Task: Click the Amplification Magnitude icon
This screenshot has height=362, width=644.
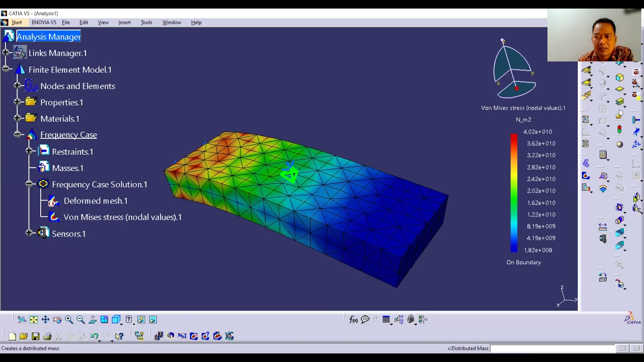Action: click(182, 336)
